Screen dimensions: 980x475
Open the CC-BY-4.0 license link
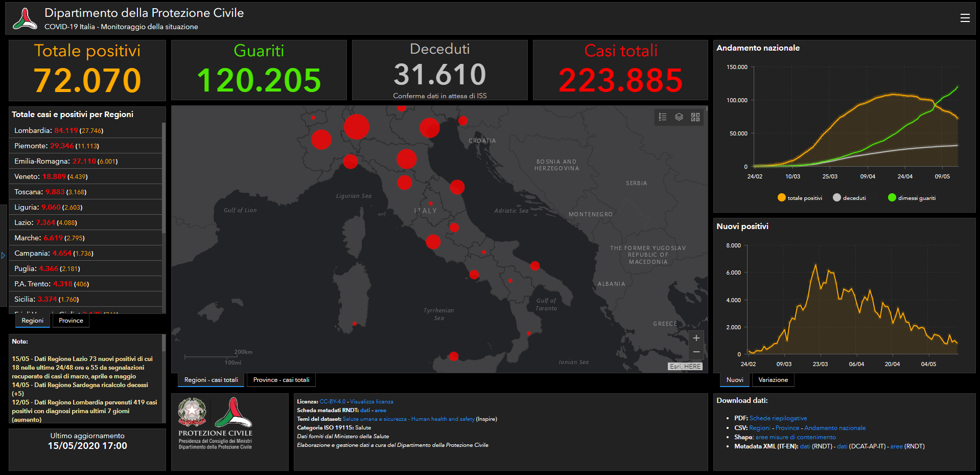pyautogui.click(x=333, y=401)
